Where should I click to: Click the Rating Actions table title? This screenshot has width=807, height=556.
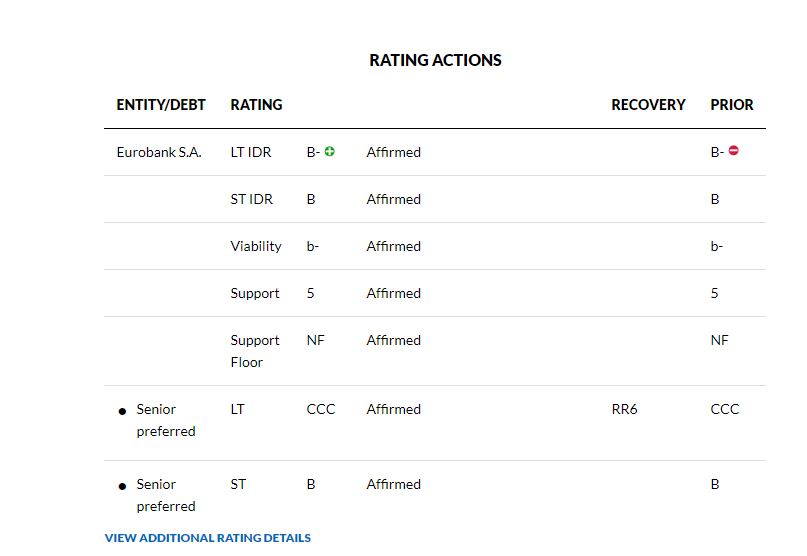coord(435,60)
